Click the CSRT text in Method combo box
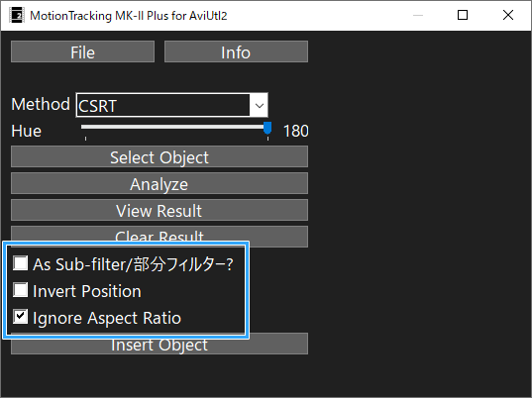Screen dimensions: 532x398 coord(98,106)
